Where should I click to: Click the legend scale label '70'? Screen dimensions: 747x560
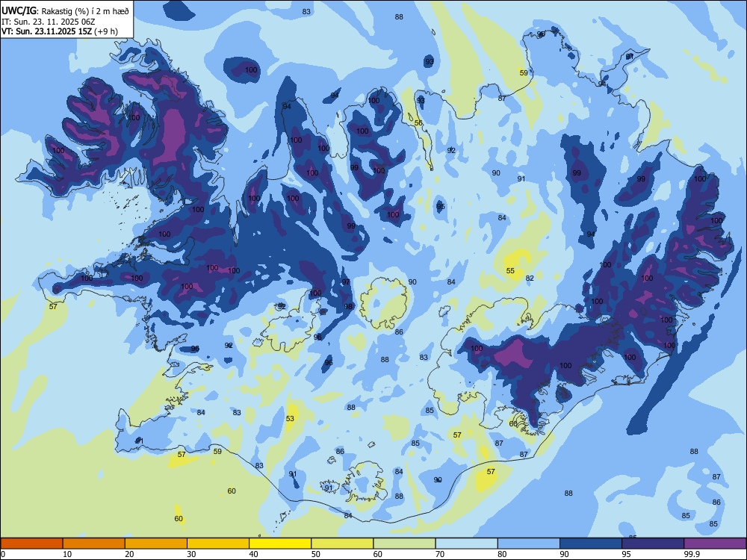click(440, 554)
